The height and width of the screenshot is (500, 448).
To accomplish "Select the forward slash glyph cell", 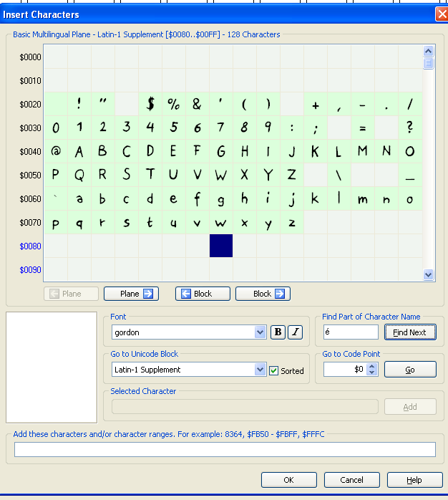I will tap(410, 104).
